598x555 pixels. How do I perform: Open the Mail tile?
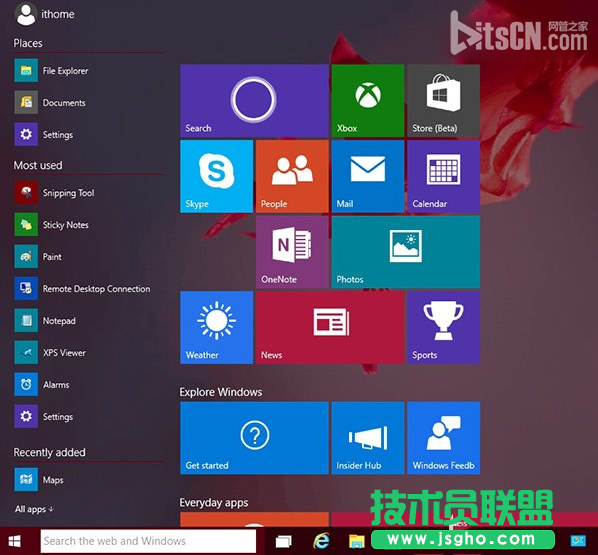click(368, 176)
